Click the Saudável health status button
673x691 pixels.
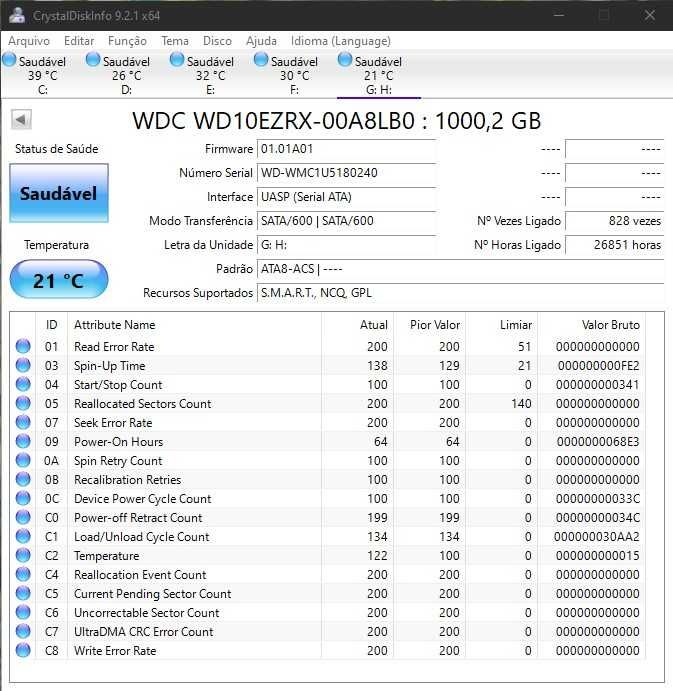coord(59,193)
